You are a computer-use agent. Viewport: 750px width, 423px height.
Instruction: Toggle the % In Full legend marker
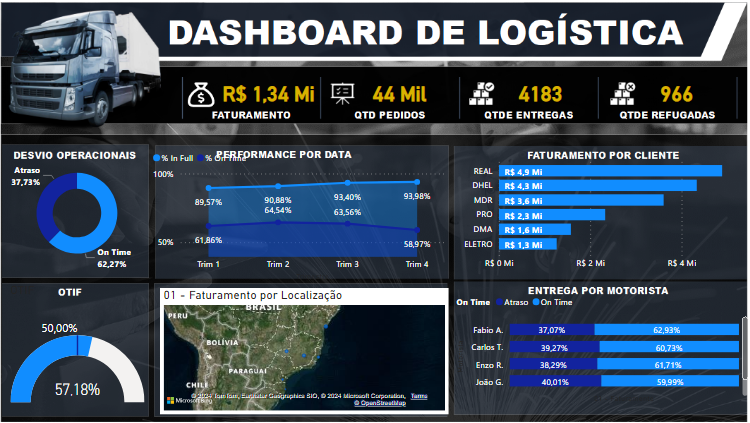click(x=157, y=158)
